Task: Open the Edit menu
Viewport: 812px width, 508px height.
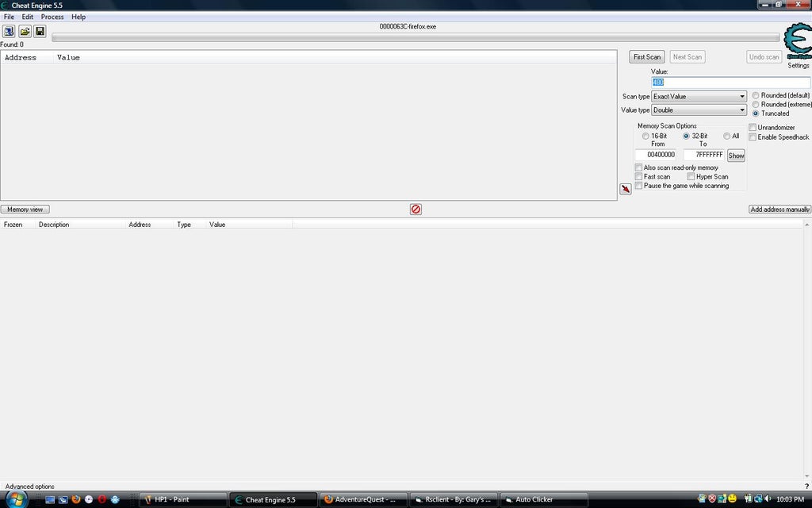Action: (x=28, y=17)
